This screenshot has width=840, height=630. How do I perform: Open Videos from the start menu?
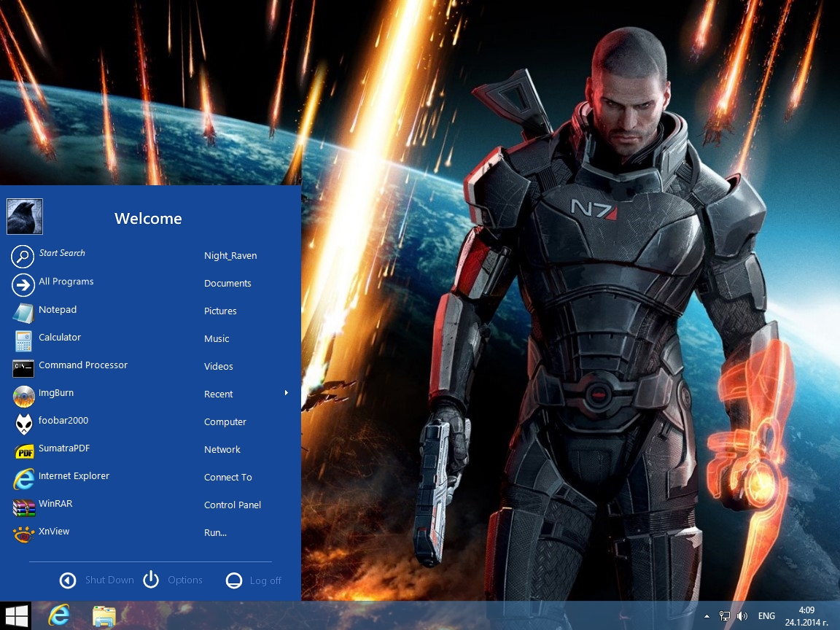[219, 367]
